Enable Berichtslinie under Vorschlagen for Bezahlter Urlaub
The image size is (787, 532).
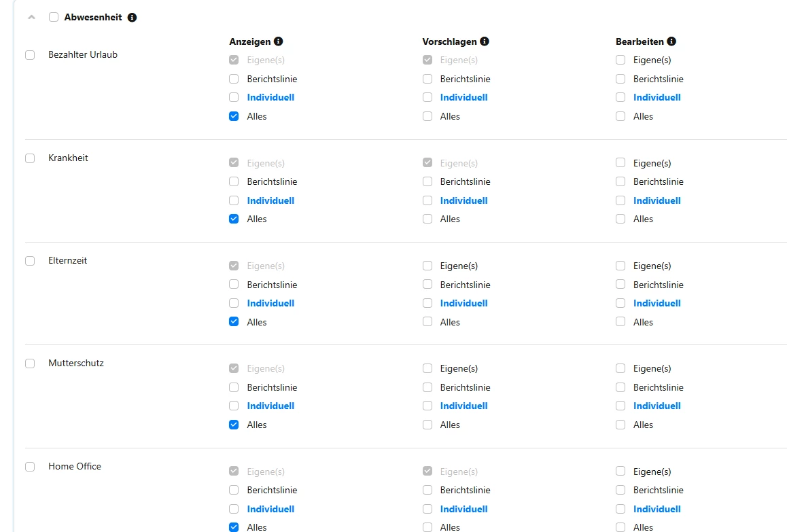coord(427,79)
